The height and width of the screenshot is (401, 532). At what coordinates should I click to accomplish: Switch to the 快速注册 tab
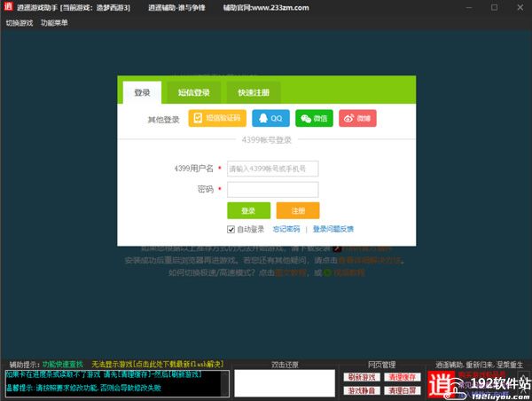pyautogui.click(x=254, y=92)
